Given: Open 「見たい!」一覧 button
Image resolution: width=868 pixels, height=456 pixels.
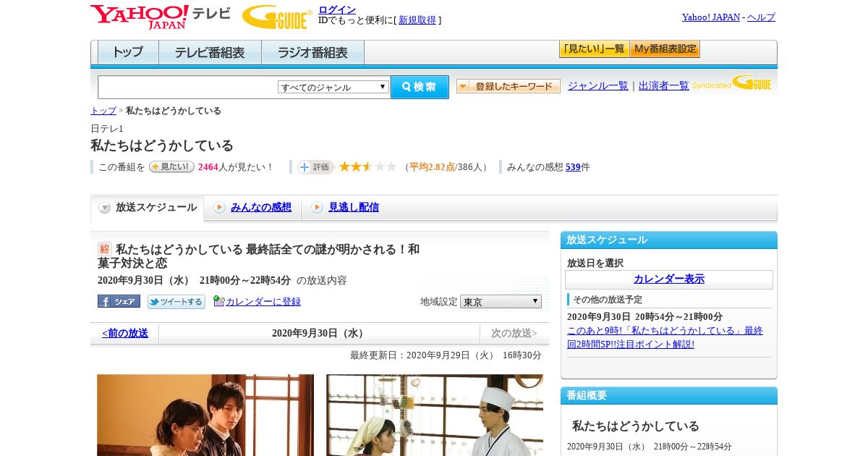Looking at the screenshot, I should pyautogui.click(x=594, y=49).
